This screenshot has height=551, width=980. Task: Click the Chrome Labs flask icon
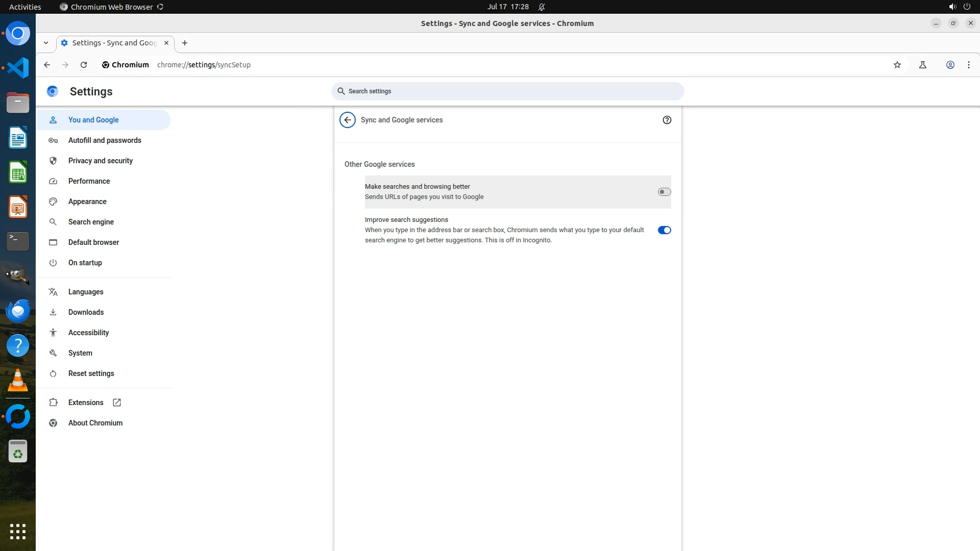click(923, 65)
